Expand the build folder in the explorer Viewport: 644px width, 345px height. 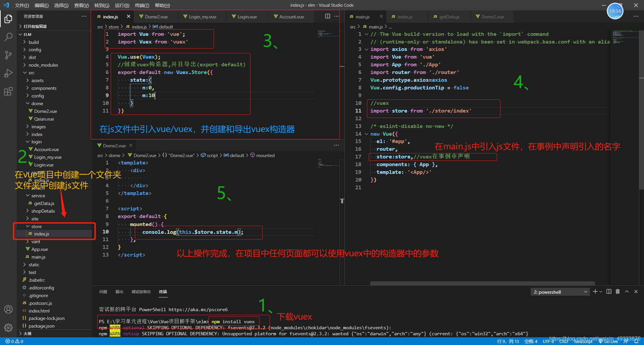point(34,42)
